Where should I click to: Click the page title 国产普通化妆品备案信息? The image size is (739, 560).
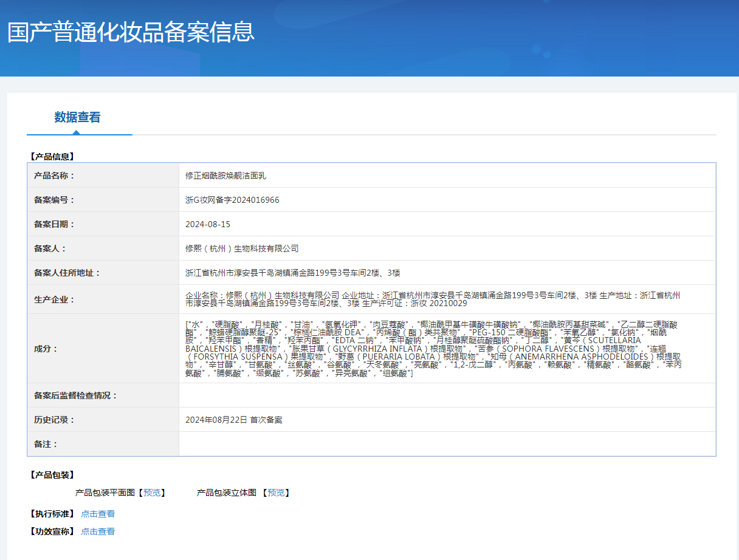pyautogui.click(x=131, y=32)
